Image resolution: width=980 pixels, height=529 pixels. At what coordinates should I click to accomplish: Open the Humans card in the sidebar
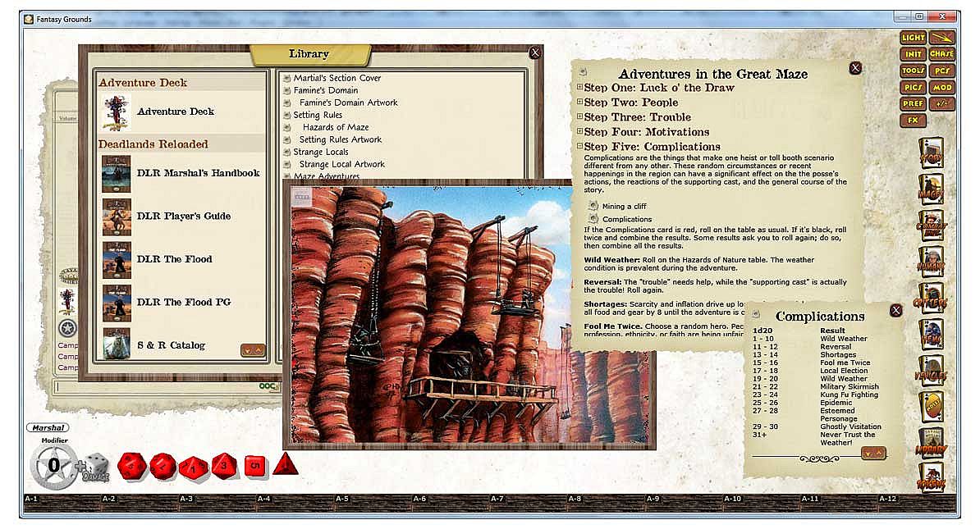931,263
